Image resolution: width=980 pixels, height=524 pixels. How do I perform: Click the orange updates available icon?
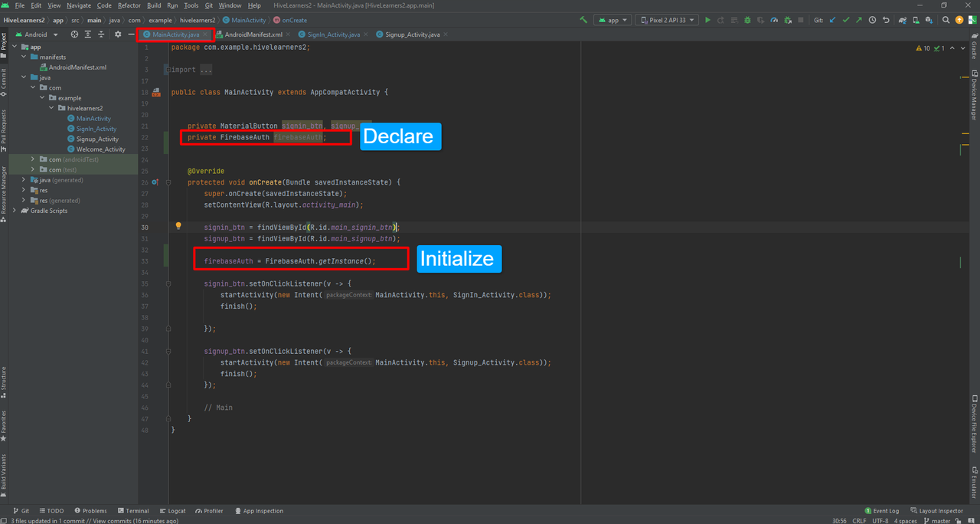959,20
